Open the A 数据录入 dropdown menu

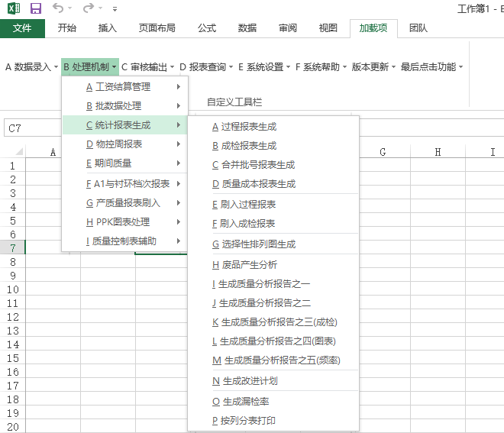tap(31, 67)
